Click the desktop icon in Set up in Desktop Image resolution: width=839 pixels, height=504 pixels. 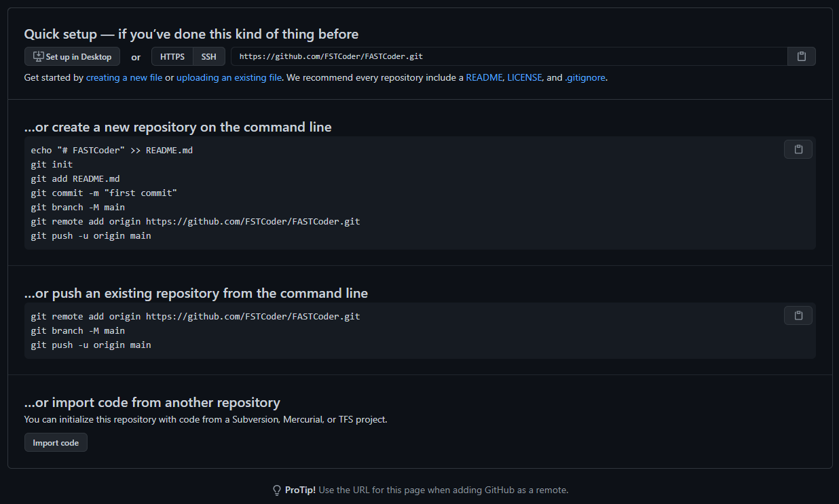point(39,56)
